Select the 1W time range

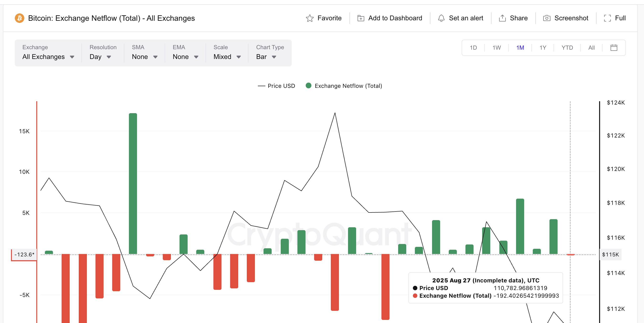496,48
